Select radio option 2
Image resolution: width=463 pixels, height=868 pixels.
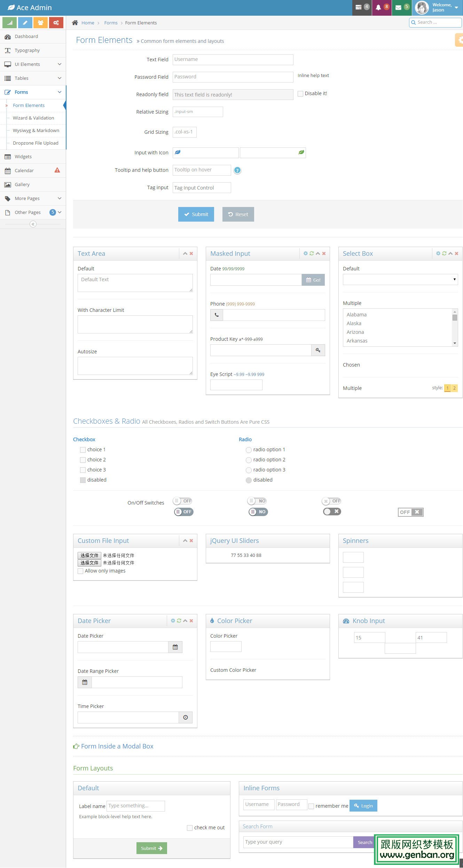click(249, 460)
